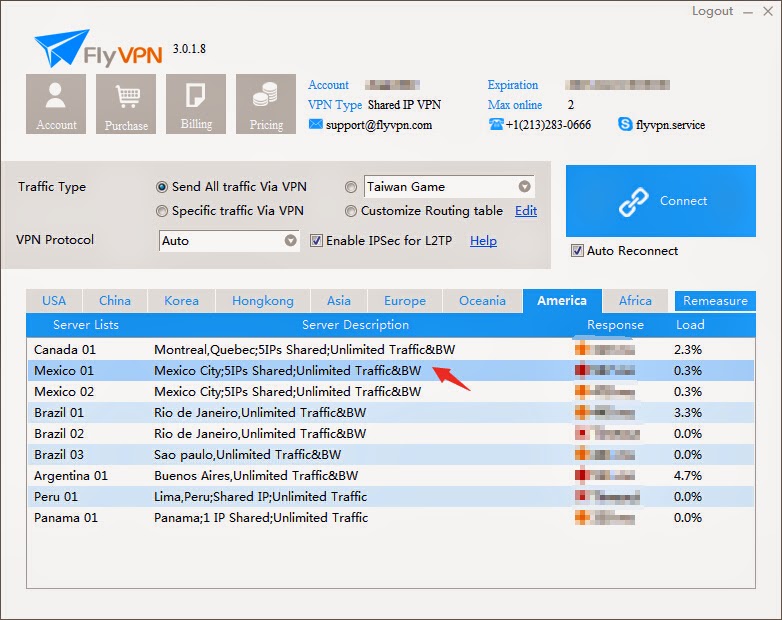Screen dimensions: 782x620
Task: Click the Buenos Aires server description
Action: coord(256,476)
